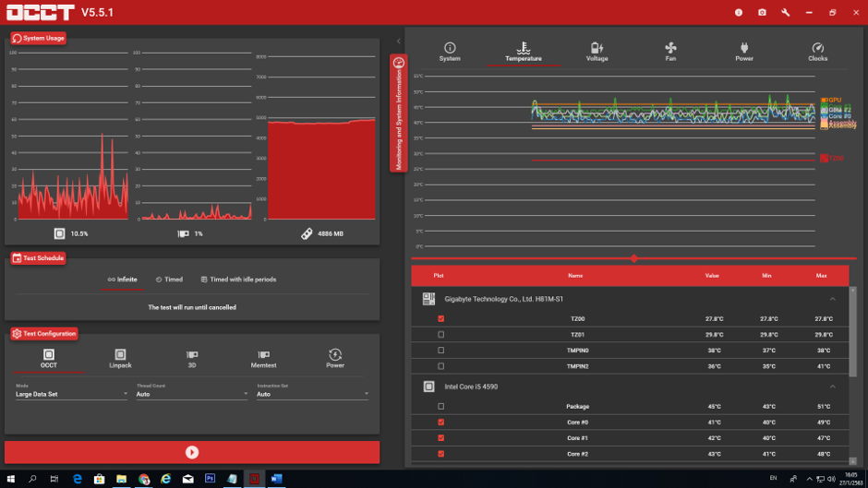The image size is (868, 488).
Task: Click the Intel Core i5 CPU icon
Action: coord(429,387)
